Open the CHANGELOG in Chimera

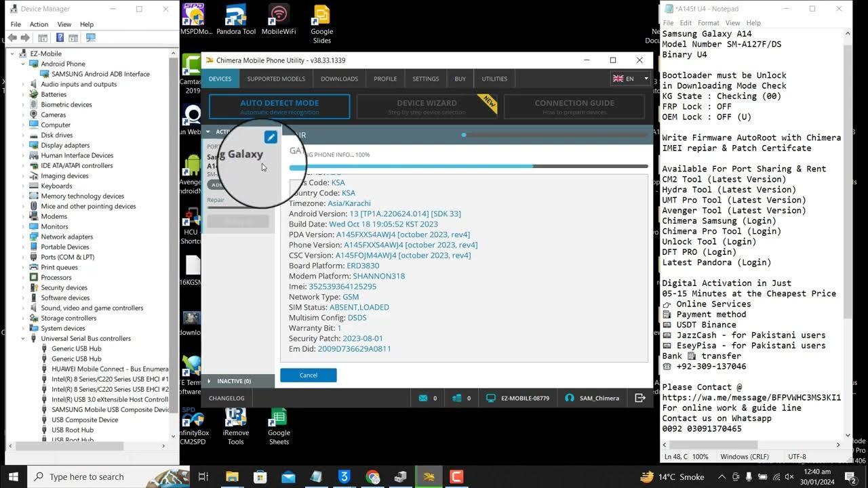226,398
